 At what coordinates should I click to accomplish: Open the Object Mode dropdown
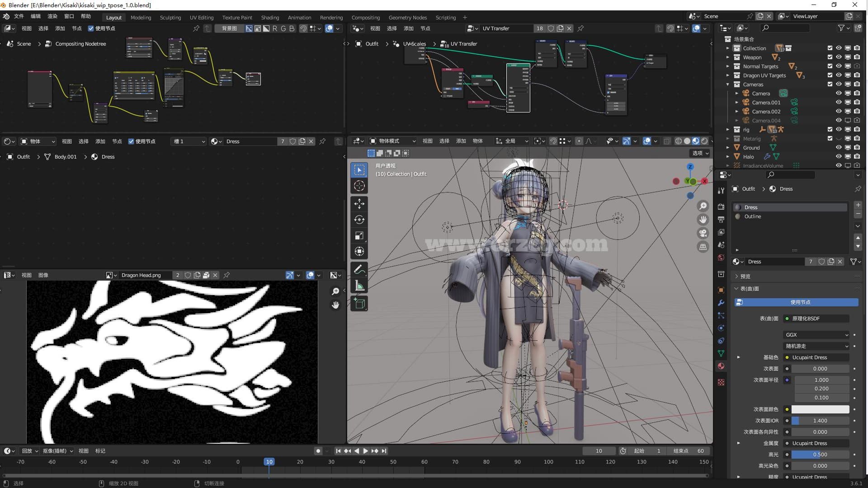(x=392, y=141)
